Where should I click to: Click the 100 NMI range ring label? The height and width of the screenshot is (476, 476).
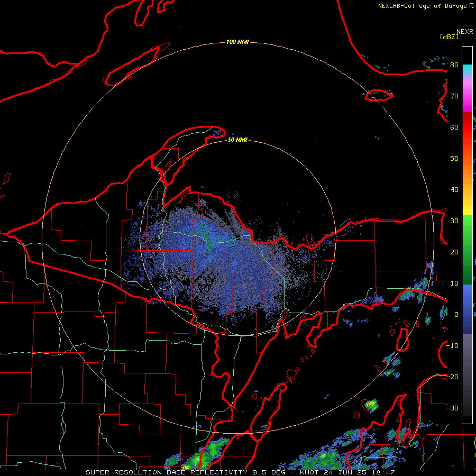coord(237,42)
